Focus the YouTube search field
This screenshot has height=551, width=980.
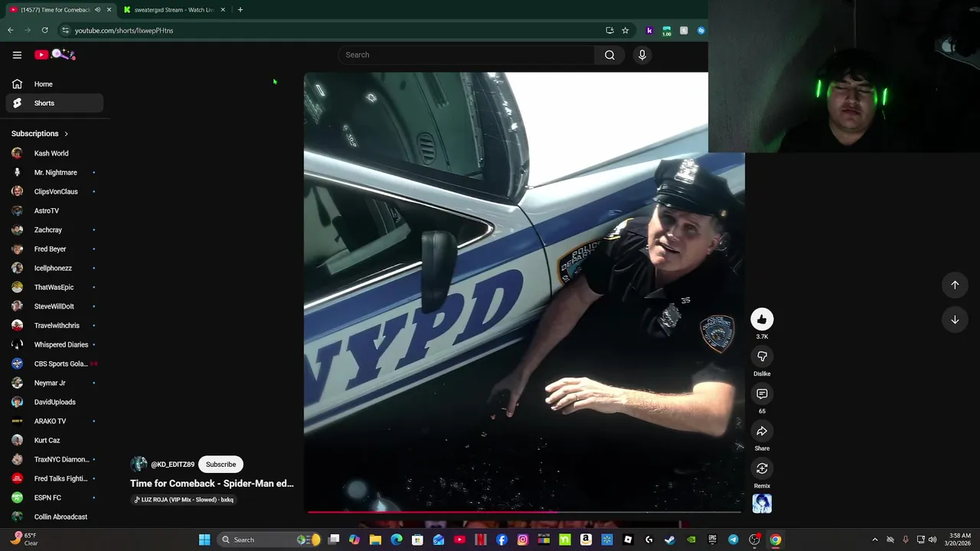click(465, 54)
